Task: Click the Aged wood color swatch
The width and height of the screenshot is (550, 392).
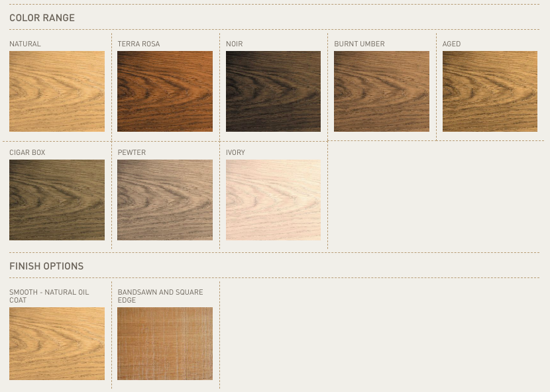Action: point(490,91)
